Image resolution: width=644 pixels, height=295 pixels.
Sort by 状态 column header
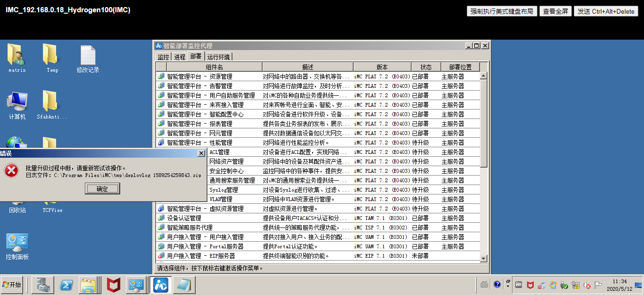(426, 67)
